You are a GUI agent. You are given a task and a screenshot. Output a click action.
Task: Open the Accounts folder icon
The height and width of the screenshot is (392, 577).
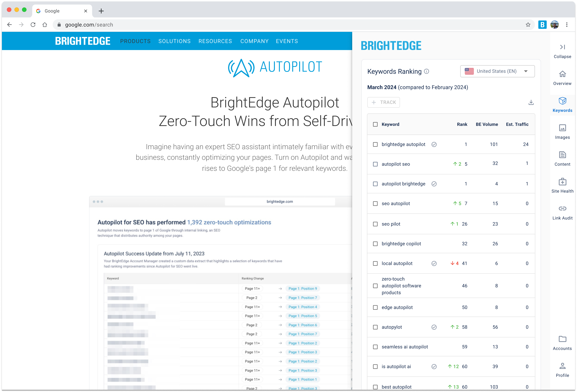562,339
